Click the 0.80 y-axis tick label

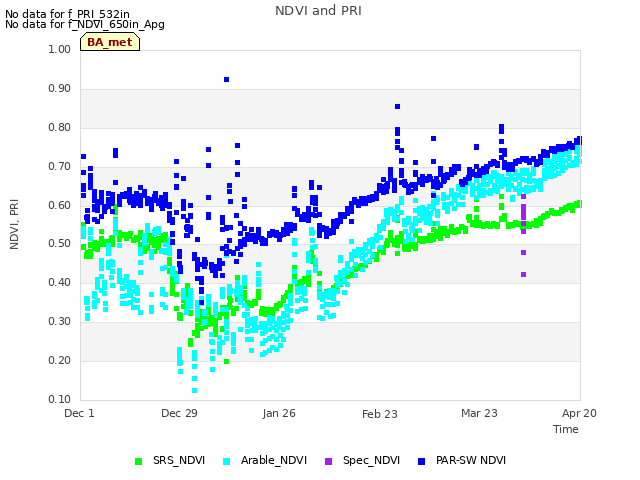60,127
